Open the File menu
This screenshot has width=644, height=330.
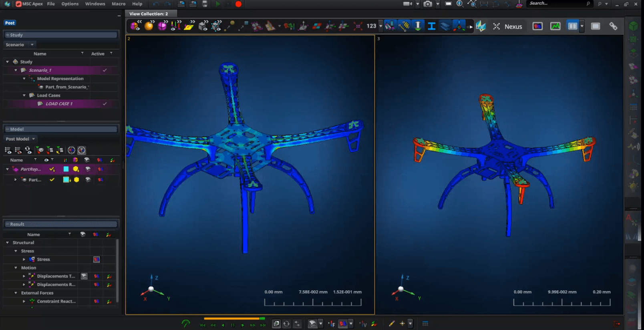(x=51, y=4)
